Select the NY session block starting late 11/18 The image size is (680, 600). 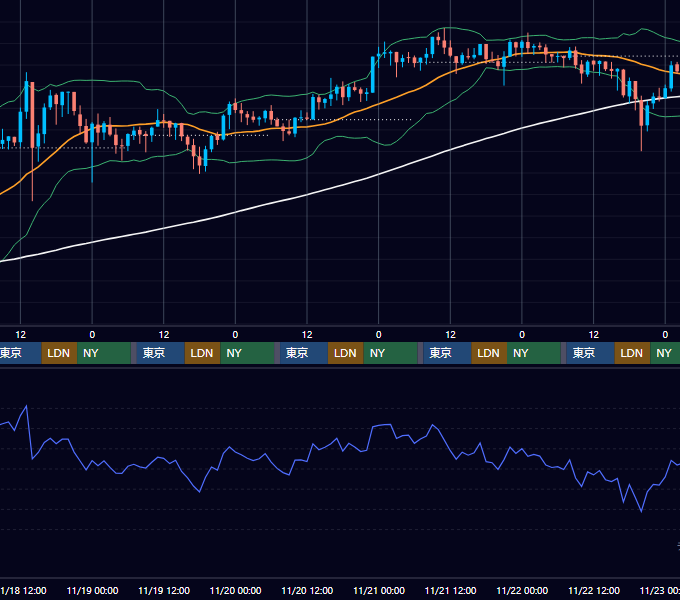[x=104, y=353]
